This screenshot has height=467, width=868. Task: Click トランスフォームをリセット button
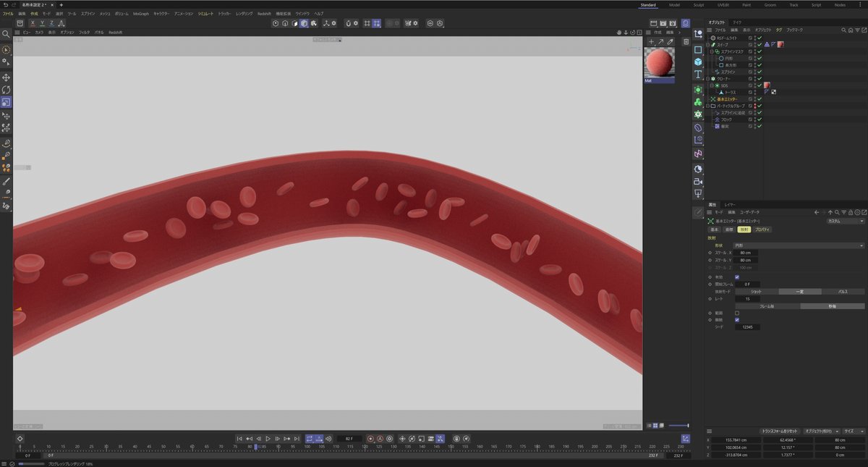pos(780,431)
